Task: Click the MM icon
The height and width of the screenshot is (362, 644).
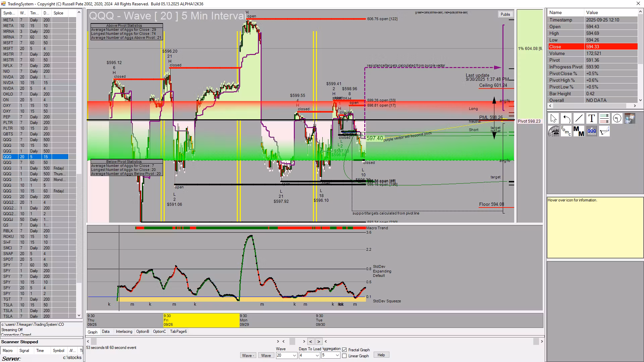Action: coord(579,131)
